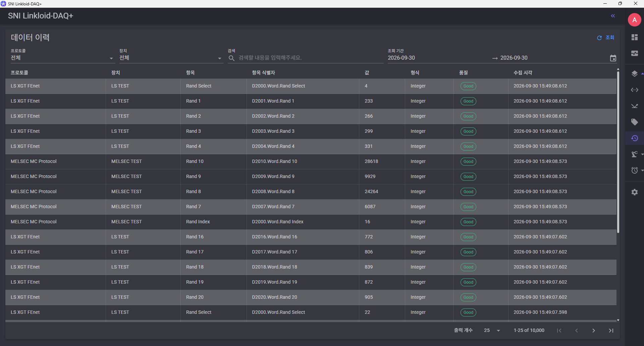Jump to the last page
Screen dimensions: 644x346
tap(611, 331)
